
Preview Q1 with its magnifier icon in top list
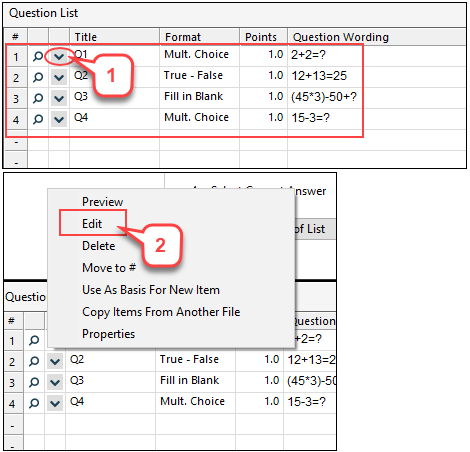click(38, 57)
